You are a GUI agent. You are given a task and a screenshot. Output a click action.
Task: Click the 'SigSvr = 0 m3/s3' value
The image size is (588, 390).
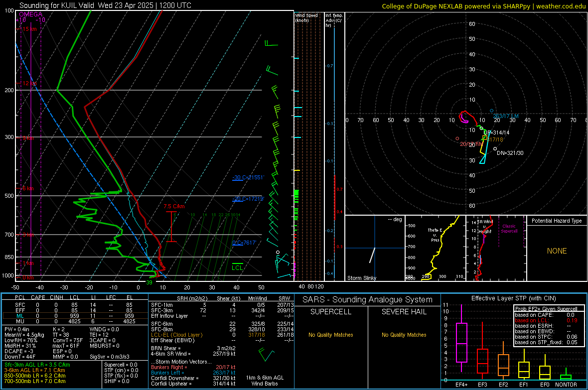tap(110, 357)
